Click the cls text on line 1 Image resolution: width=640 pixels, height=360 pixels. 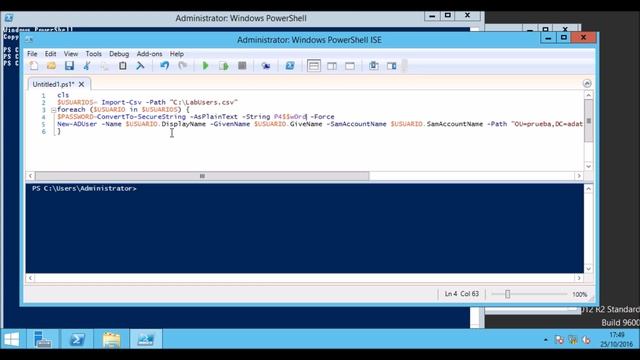[x=63, y=95]
